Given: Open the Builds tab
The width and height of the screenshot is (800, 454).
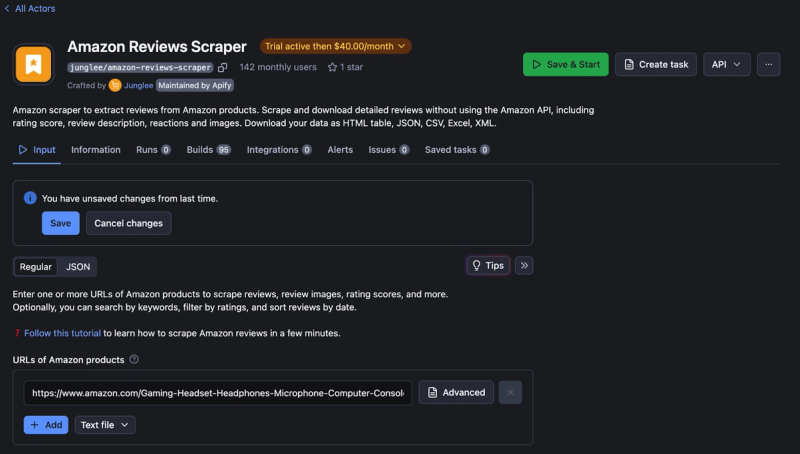Looking at the screenshot, I should coord(209,149).
